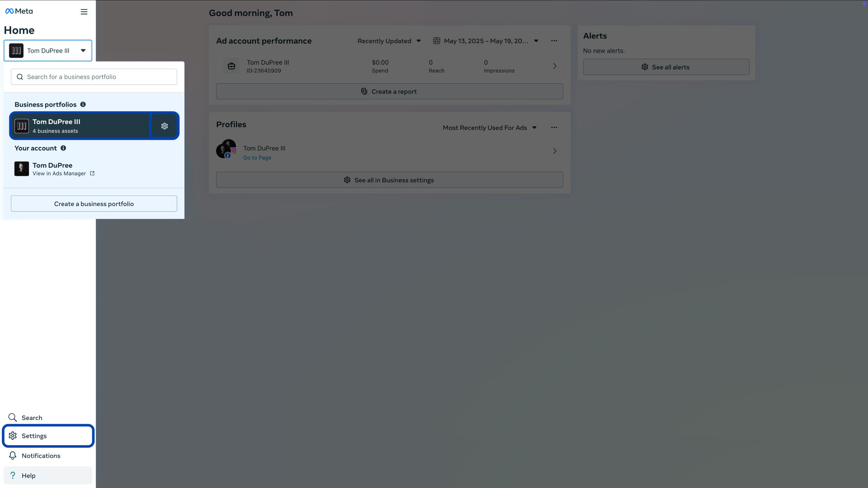This screenshot has width=868, height=488.
Task: Open Notifications in the sidebar
Action: [48, 456]
